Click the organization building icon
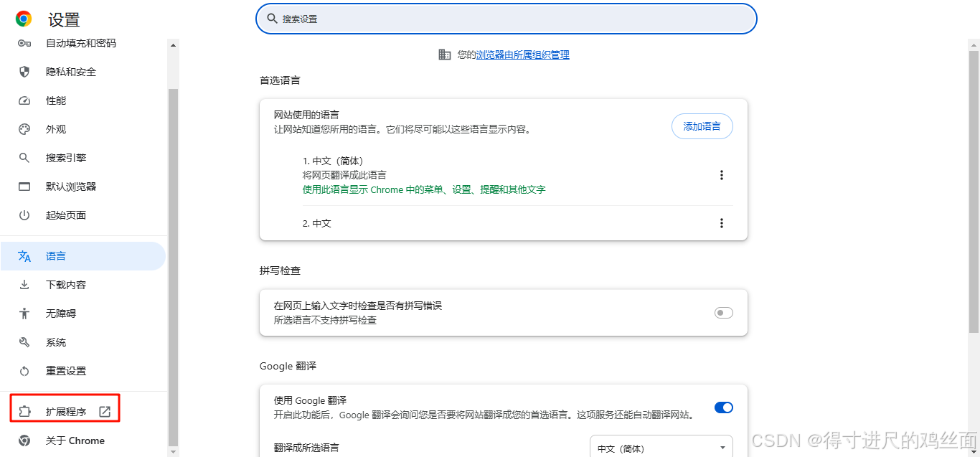 coord(445,55)
